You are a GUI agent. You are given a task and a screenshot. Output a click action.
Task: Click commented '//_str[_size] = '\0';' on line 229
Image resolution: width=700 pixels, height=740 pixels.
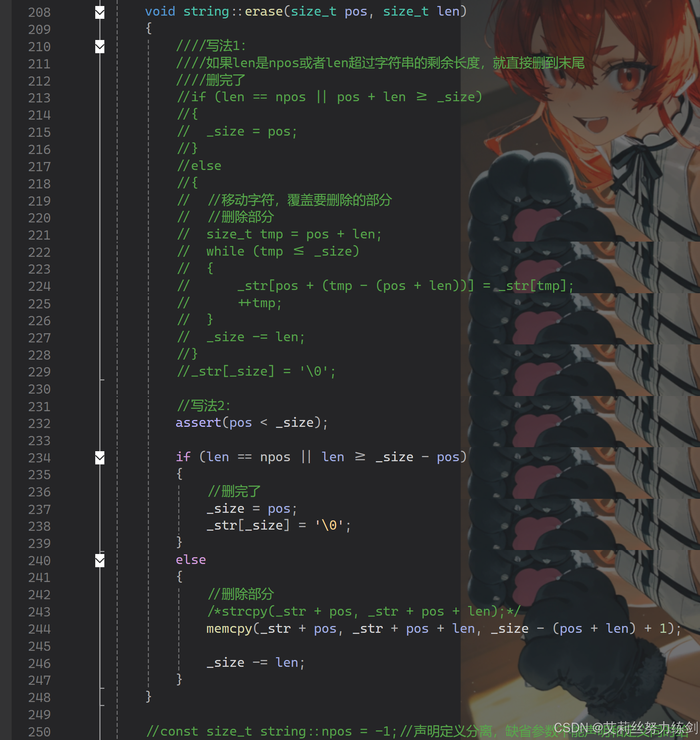point(256,372)
